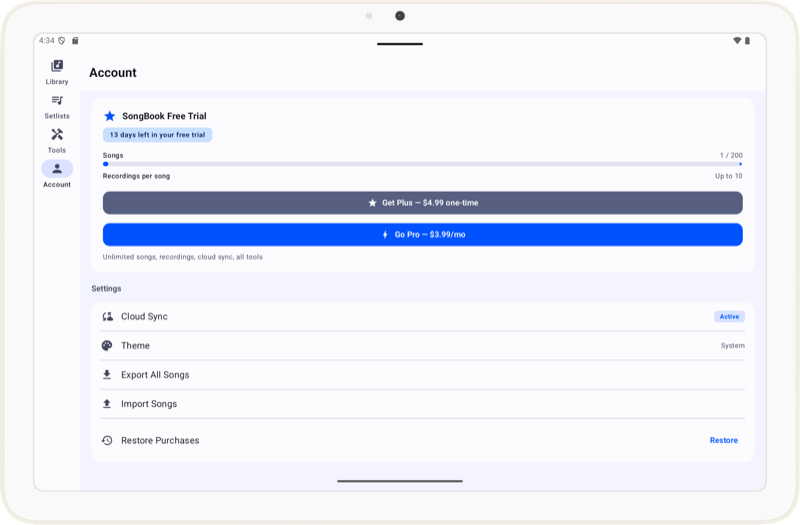
Task: Tap the Active badge on Cloud Sync
Action: coord(729,317)
